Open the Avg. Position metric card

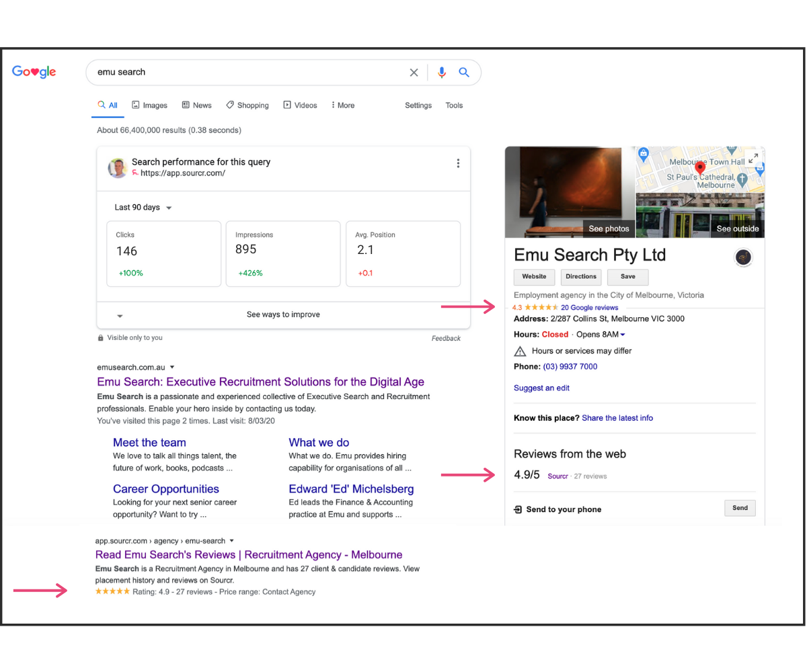[403, 254]
